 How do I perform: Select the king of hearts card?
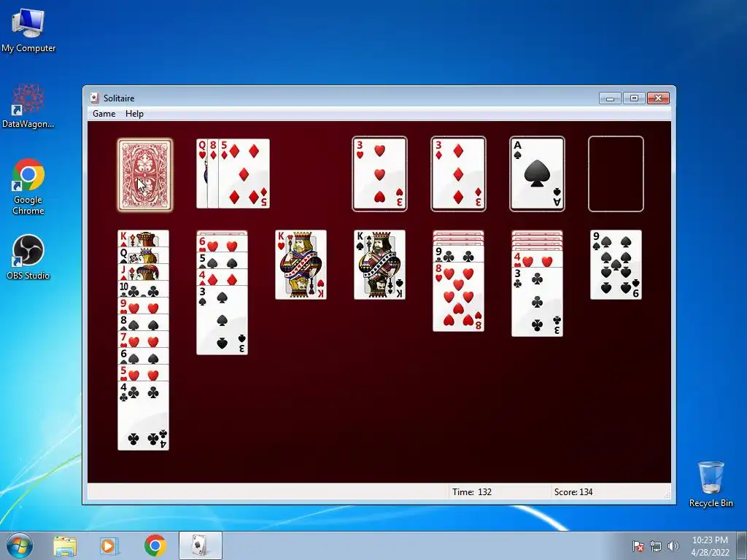(x=301, y=265)
